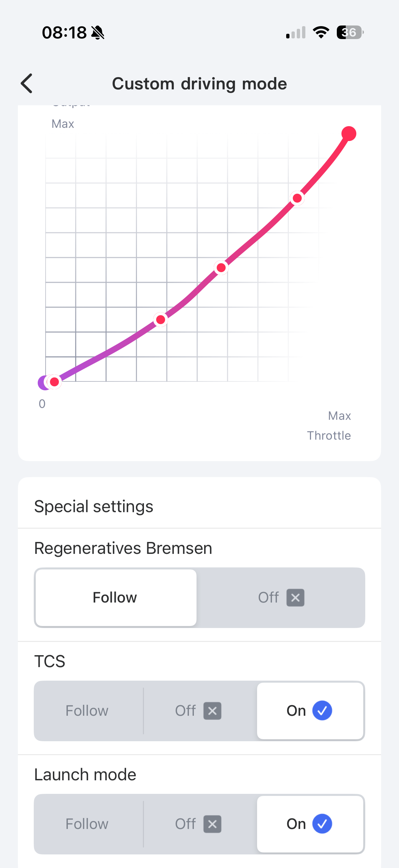Select the purple zero origin curve handle
Viewport: 399px width, 868px height.
[x=44, y=382]
